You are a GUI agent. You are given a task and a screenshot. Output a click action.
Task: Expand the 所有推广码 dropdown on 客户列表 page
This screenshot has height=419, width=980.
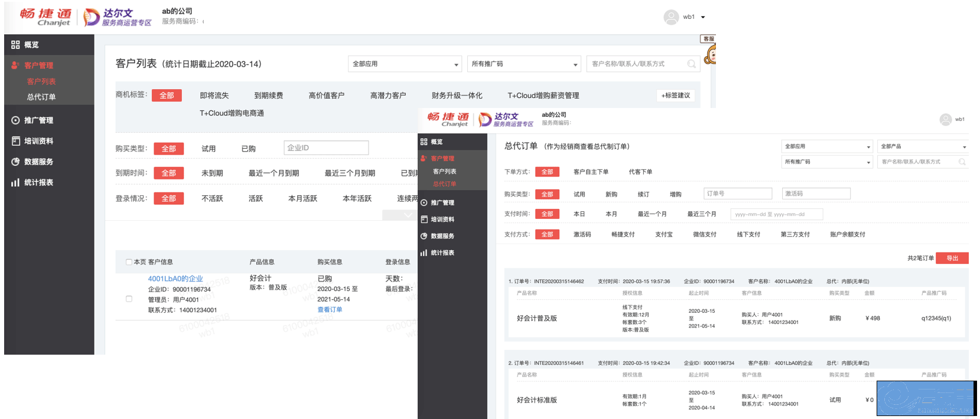pyautogui.click(x=525, y=64)
